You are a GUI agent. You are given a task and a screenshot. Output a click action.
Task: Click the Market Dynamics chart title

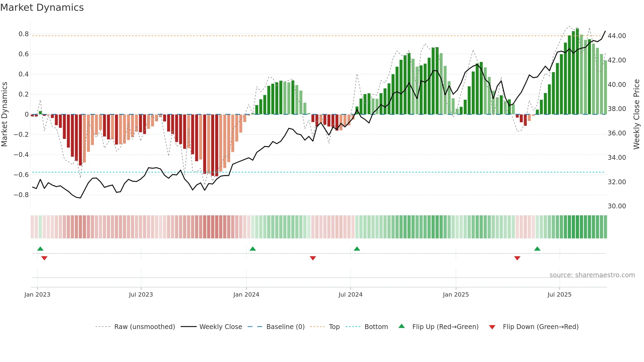click(42, 8)
